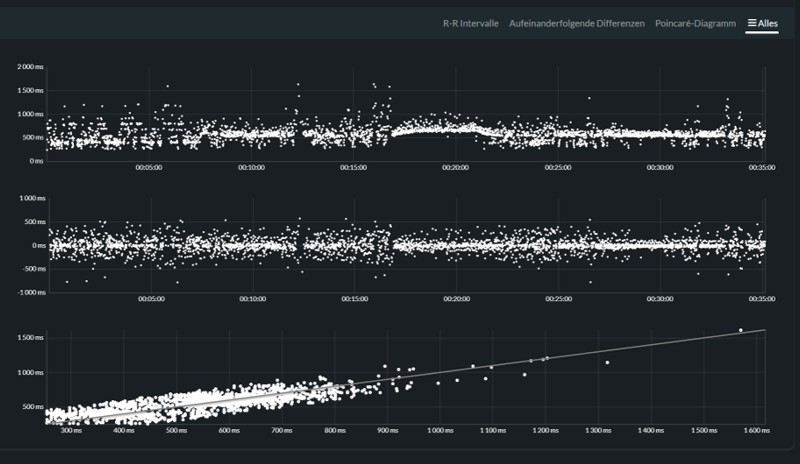Switch to the R-R Intervalle tab
Viewport: 800px width, 464px height.
click(x=470, y=23)
